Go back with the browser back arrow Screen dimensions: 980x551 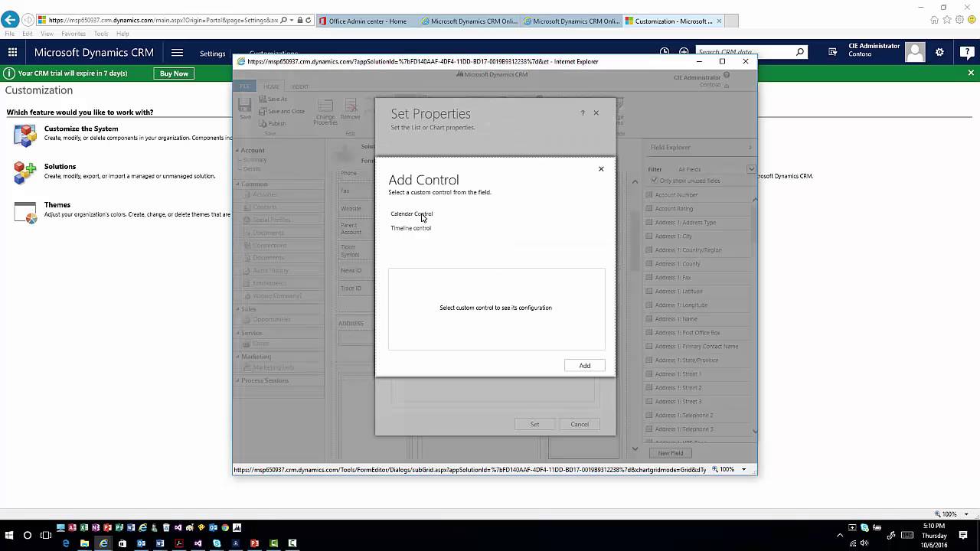[x=11, y=20]
